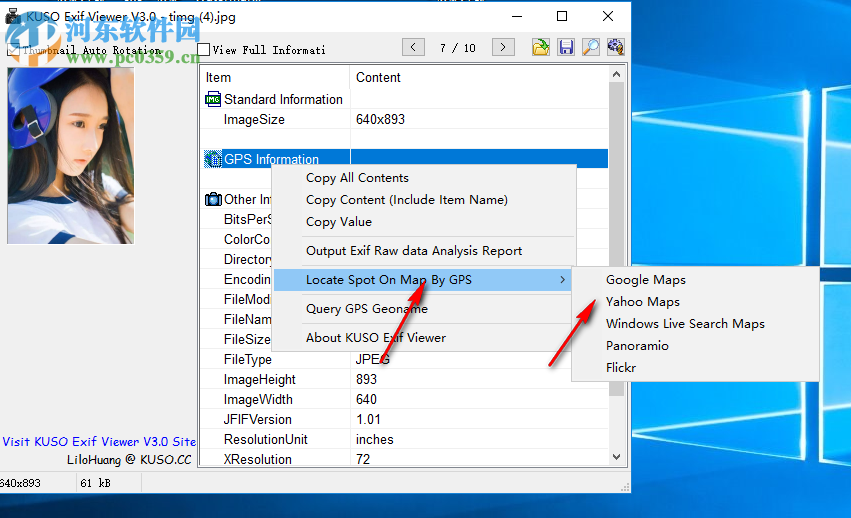Select the ResolutionUnit row
This screenshot has width=851, height=518.
click(x=404, y=440)
